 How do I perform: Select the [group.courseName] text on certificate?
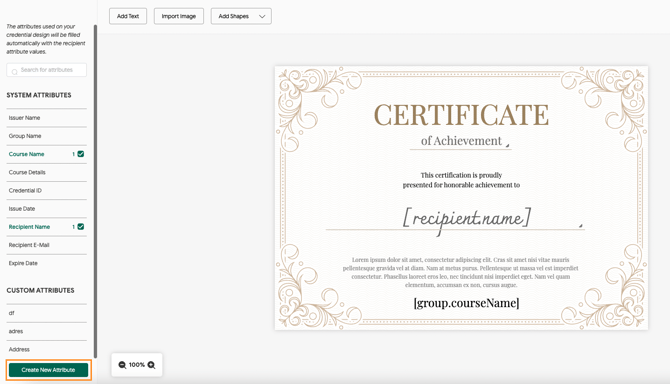click(x=466, y=303)
